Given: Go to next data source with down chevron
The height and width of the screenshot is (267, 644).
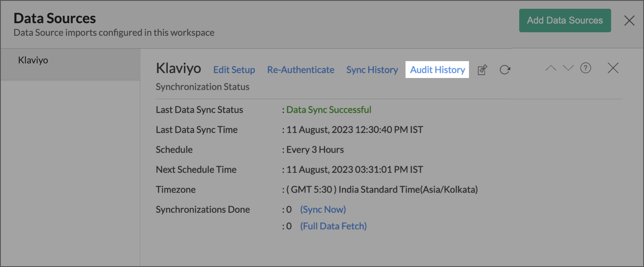Looking at the screenshot, I should 568,68.
